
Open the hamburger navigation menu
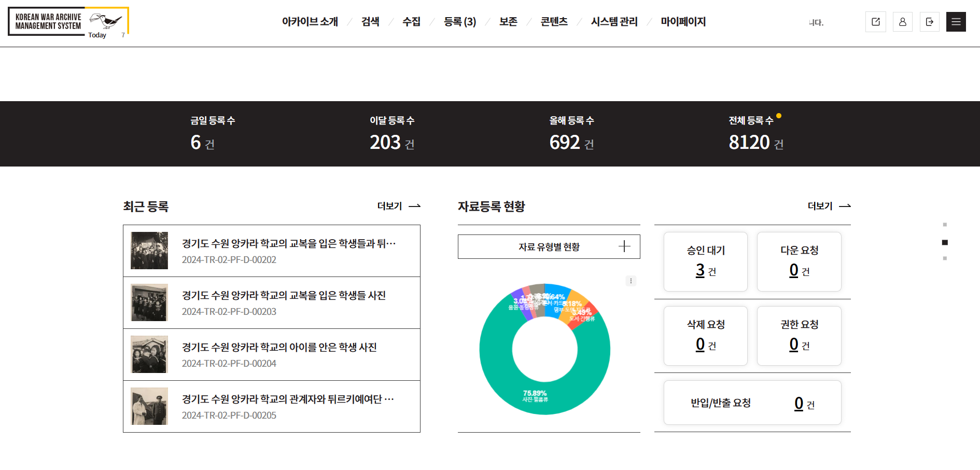956,21
